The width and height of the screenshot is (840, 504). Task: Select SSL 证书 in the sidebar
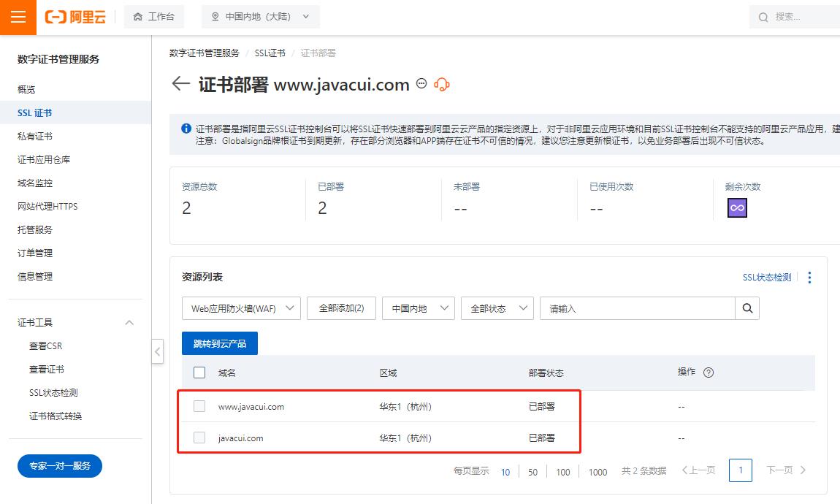pos(35,112)
